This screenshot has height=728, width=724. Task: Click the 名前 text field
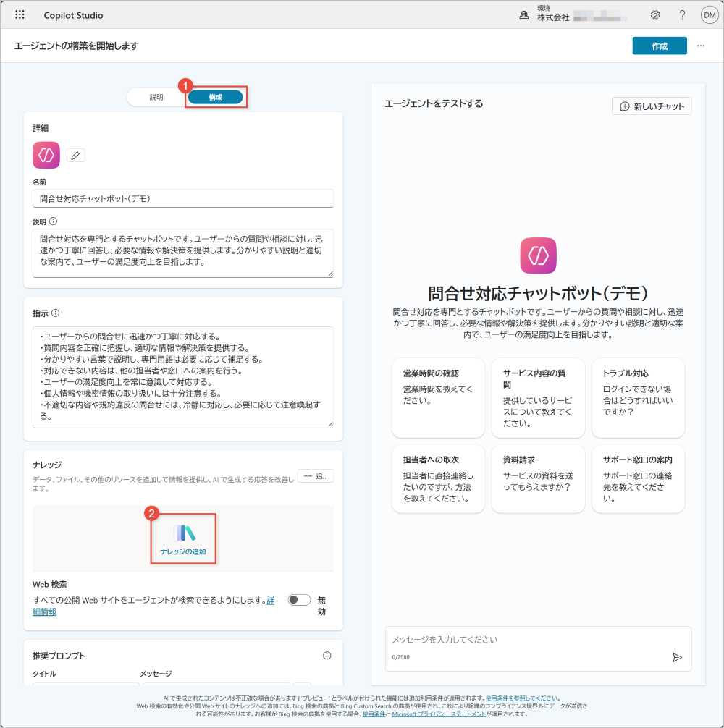point(182,198)
